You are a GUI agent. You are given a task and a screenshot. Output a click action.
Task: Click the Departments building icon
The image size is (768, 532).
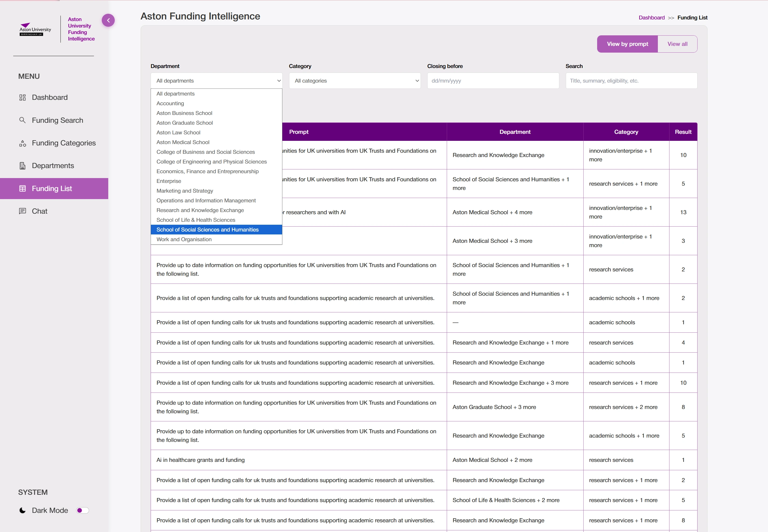(22, 166)
